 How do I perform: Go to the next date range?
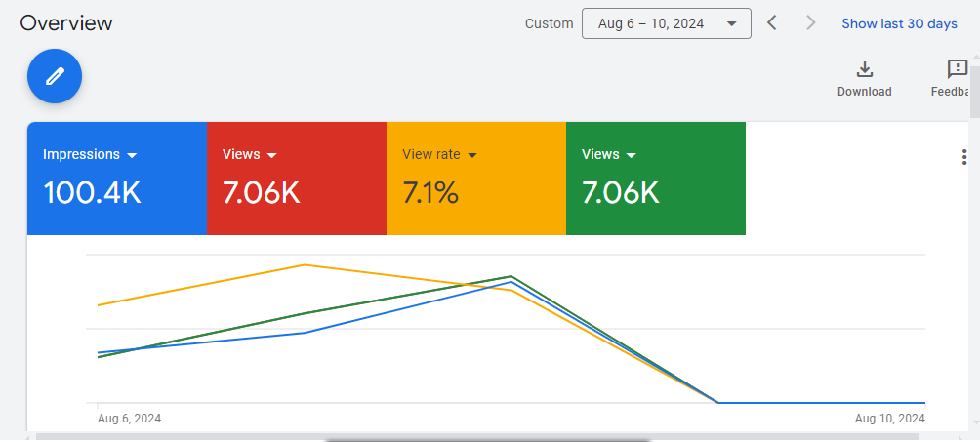[810, 23]
